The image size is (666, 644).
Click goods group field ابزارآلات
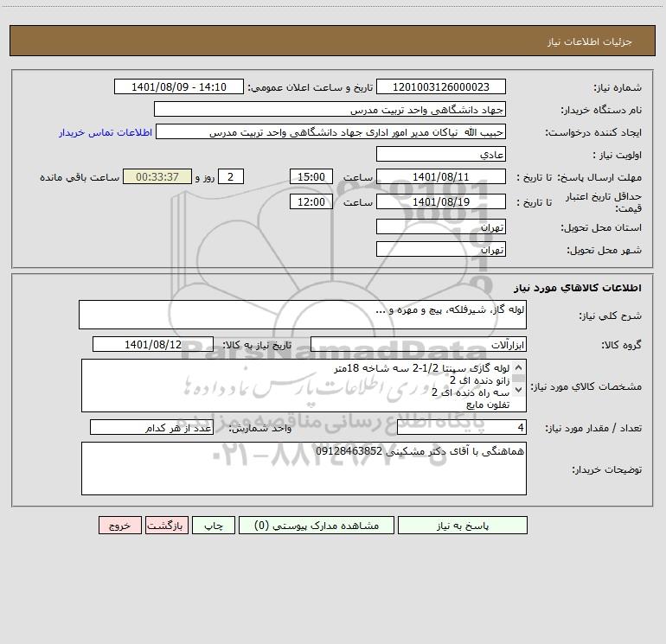[419, 344]
